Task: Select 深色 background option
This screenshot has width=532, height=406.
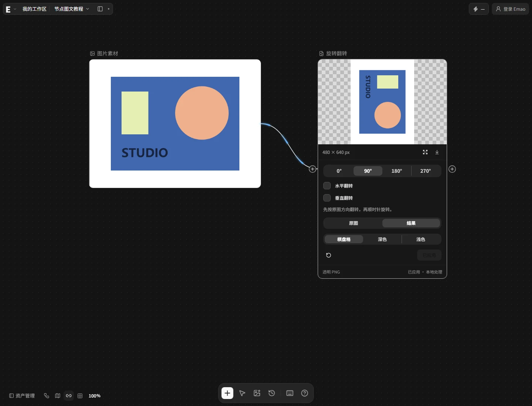Action: (382, 239)
